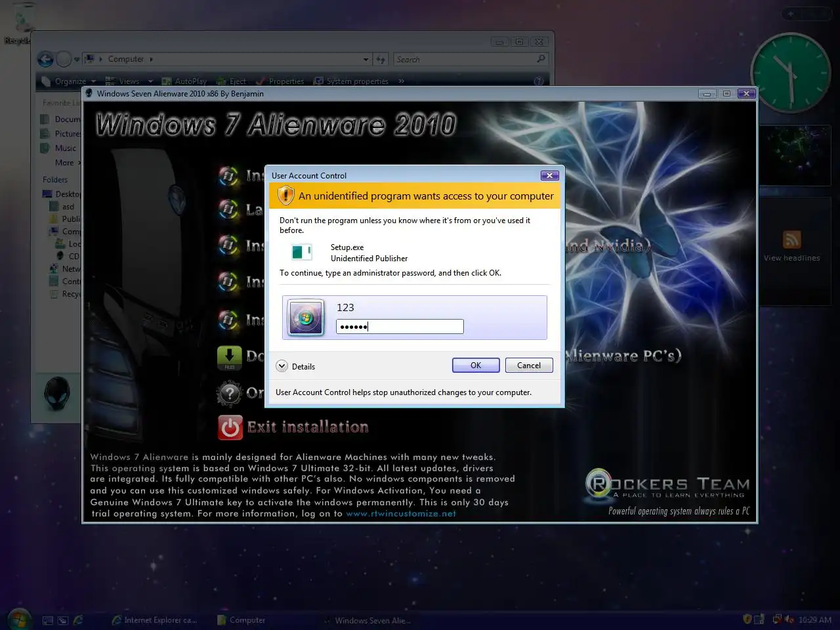Click the question mark icon in installer menu

[x=230, y=394]
